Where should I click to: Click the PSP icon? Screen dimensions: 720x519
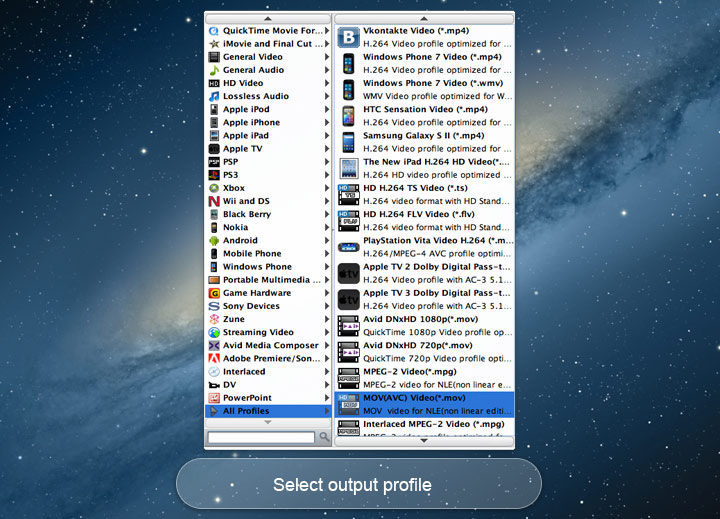[214, 162]
